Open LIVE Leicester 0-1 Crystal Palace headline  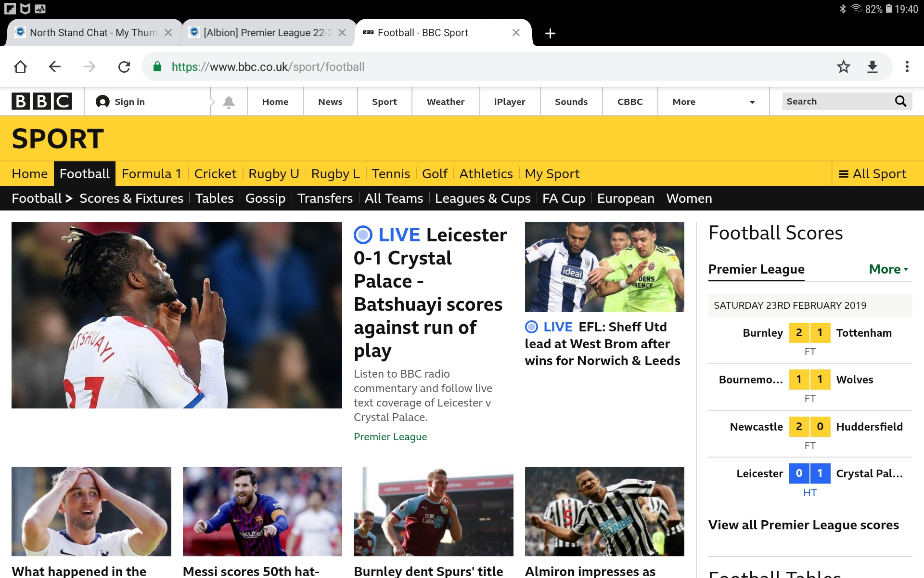click(x=430, y=292)
